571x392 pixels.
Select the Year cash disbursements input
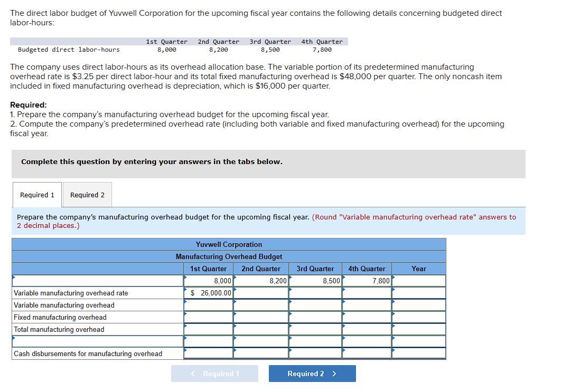point(418,353)
